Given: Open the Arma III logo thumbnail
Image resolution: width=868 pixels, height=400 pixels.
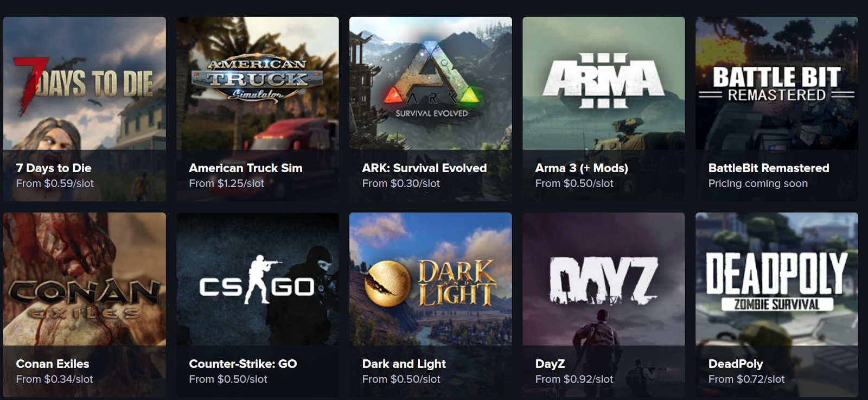Looking at the screenshot, I should pos(604,84).
